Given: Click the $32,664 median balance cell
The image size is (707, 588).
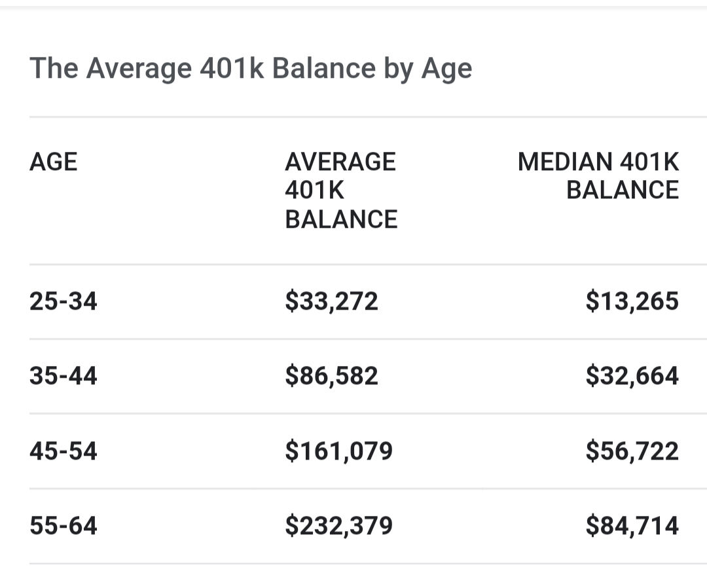Looking at the screenshot, I should [632, 376].
